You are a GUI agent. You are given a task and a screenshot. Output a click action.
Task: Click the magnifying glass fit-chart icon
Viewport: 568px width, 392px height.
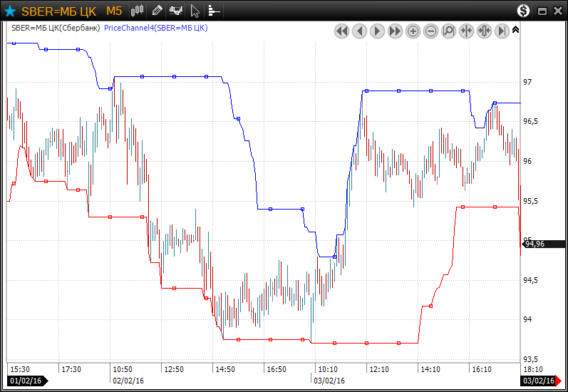449,31
